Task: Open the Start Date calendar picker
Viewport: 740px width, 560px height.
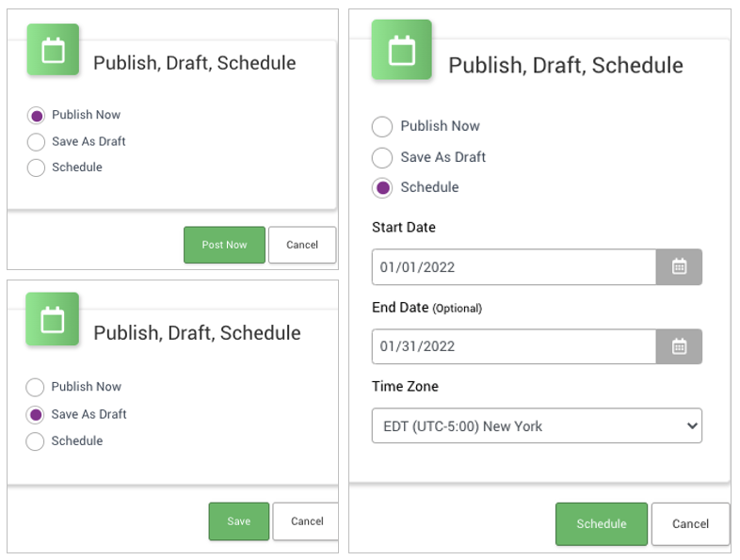Action: click(x=679, y=267)
